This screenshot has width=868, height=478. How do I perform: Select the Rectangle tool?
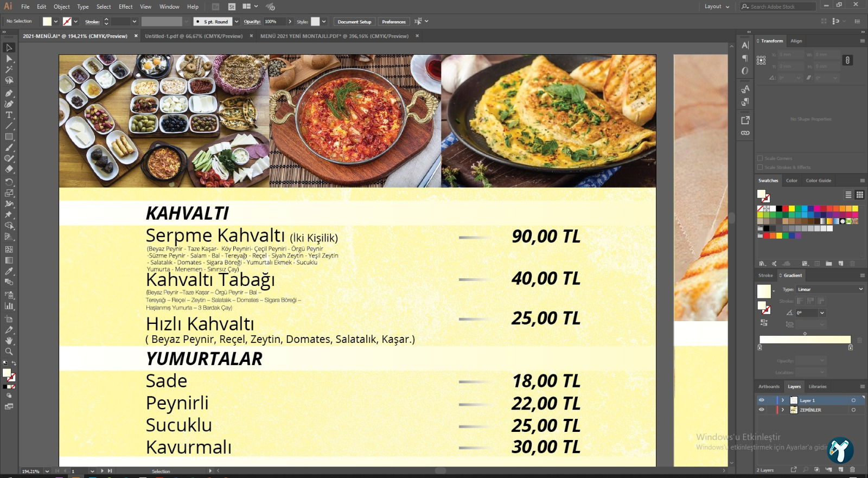click(x=9, y=137)
